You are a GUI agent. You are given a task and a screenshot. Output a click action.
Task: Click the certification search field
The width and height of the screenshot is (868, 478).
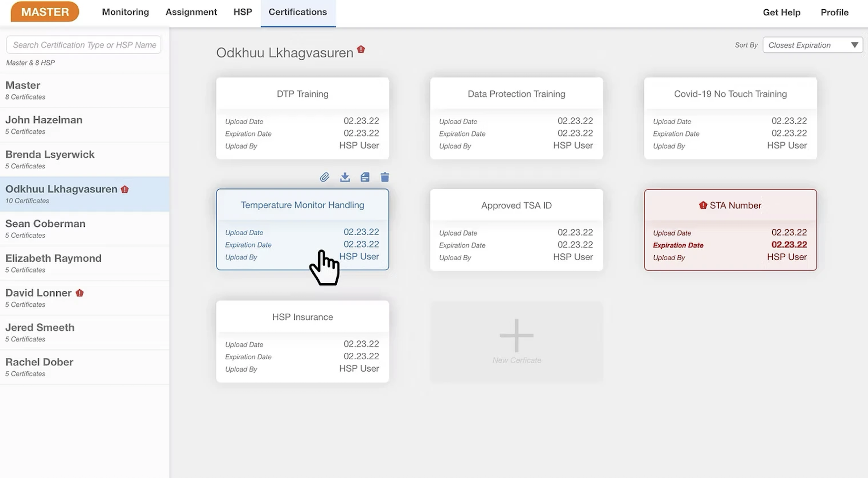coord(83,45)
